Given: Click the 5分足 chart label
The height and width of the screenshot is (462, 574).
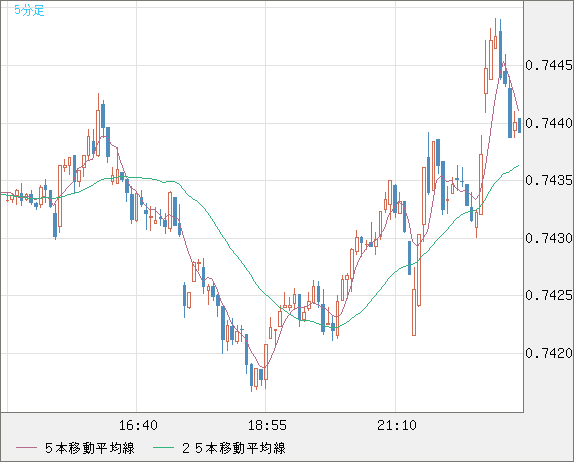Looking at the screenshot, I should (x=29, y=10).
